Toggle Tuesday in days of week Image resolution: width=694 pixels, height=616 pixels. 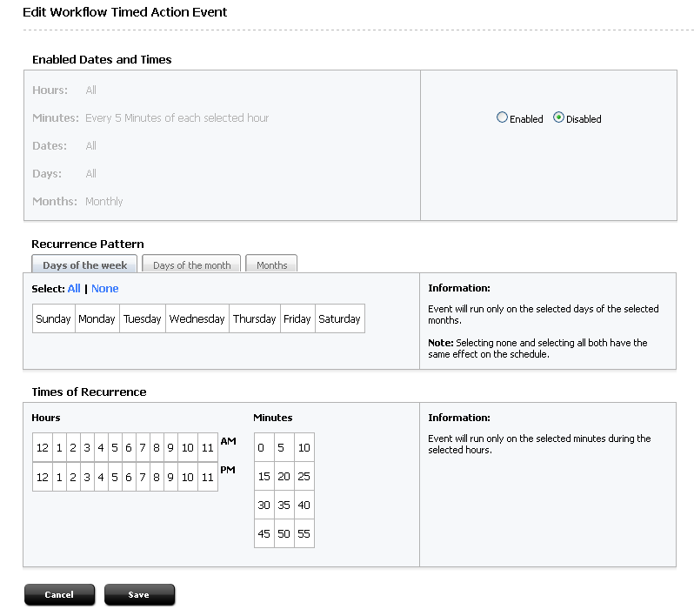143,318
